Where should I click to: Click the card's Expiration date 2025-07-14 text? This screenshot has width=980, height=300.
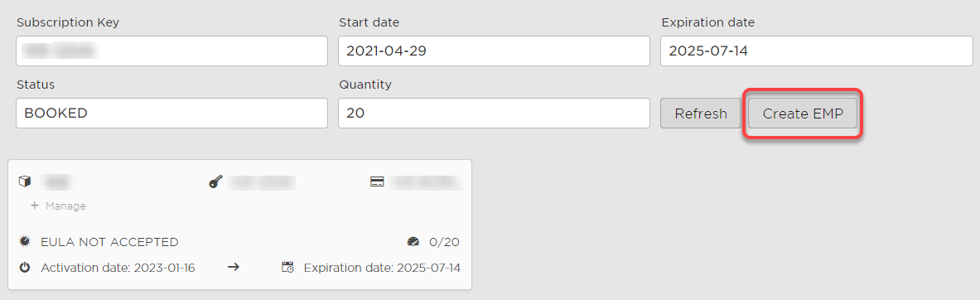tap(382, 269)
